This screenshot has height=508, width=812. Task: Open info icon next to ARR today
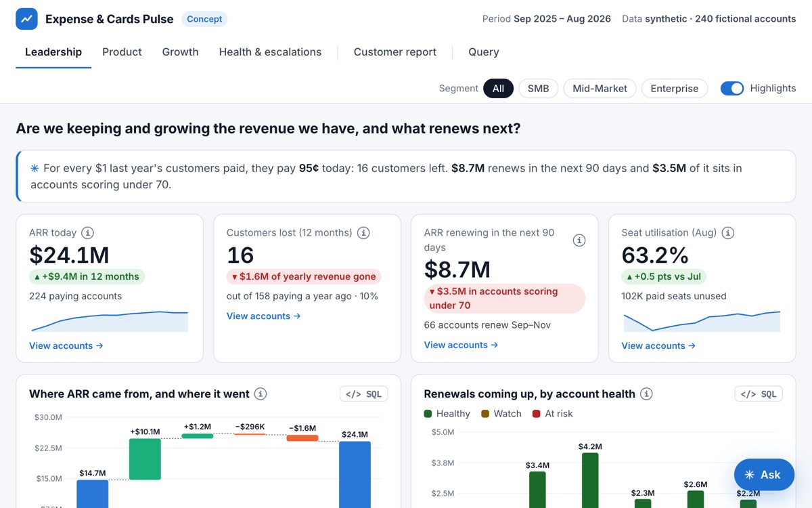[x=87, y=233]
